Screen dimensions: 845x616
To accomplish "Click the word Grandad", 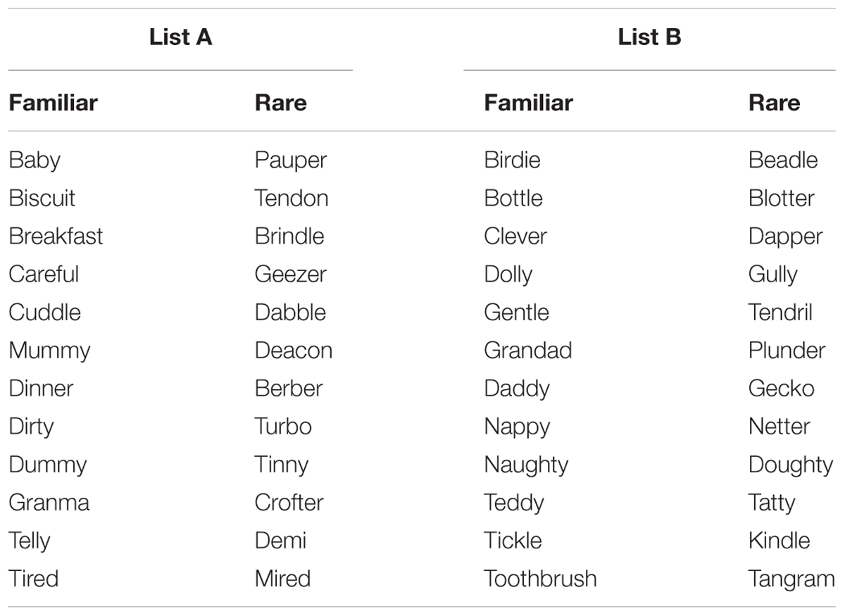I will click(x=528, y=350).
